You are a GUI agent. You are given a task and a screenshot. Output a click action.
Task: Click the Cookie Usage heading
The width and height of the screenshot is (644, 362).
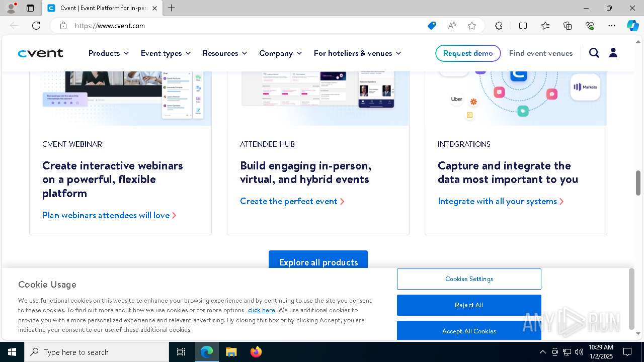point(47,285)
